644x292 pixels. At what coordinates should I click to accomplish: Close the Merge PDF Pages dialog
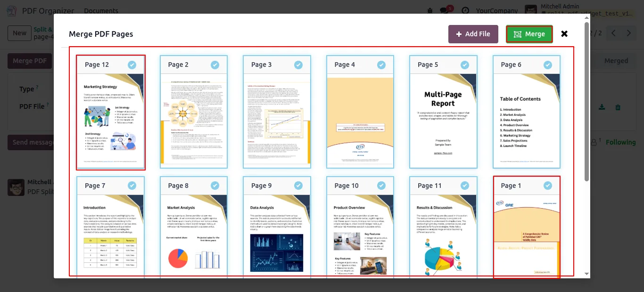click(x=564, y=34)
